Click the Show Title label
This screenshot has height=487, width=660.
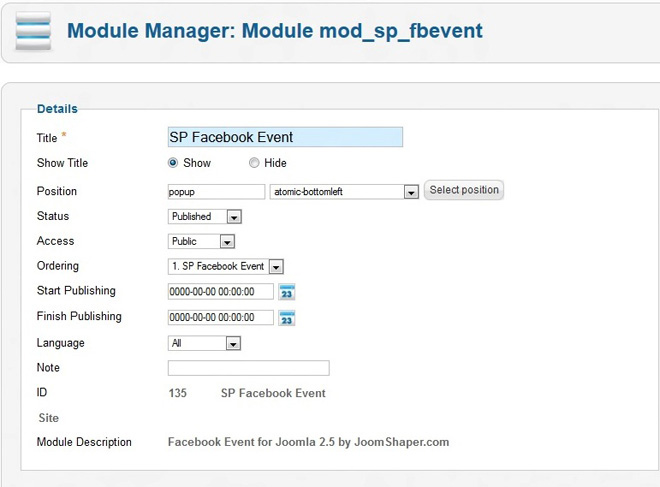[62, 163]
